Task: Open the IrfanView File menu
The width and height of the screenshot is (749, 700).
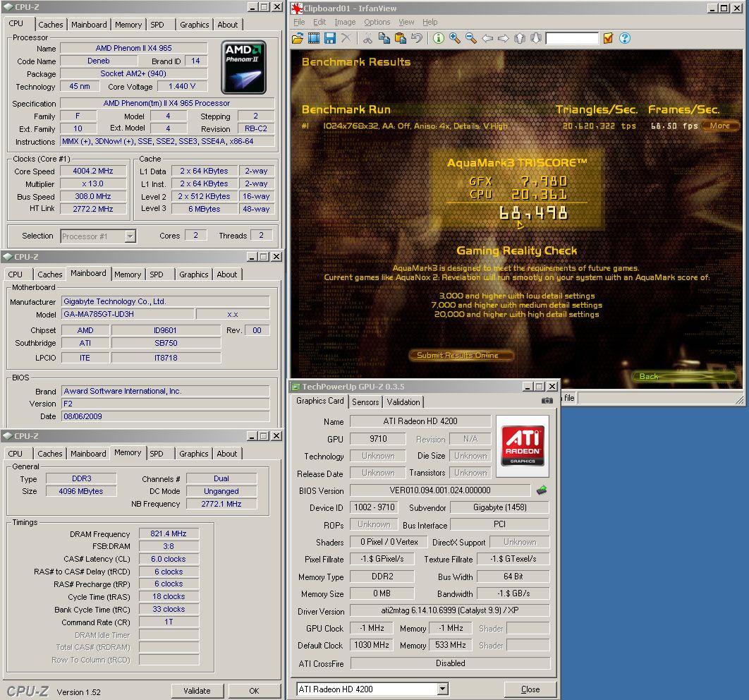Action: click(x=299, y=22)
